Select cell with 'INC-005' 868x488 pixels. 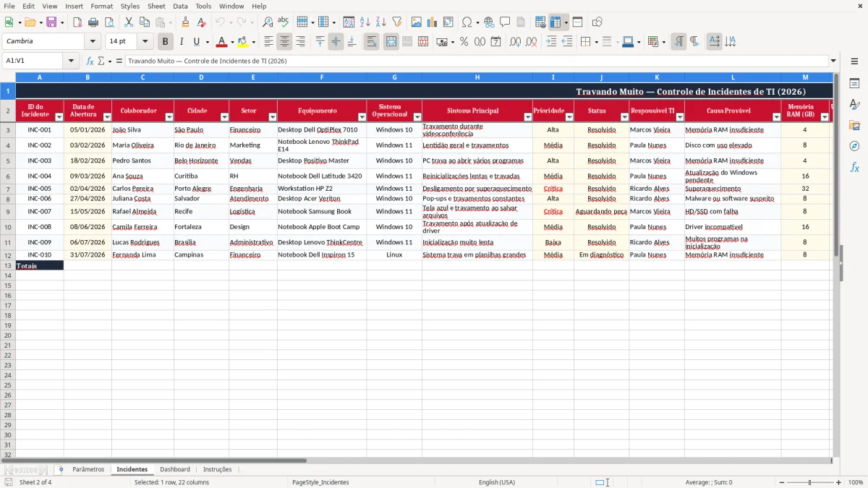pos(40,189)
